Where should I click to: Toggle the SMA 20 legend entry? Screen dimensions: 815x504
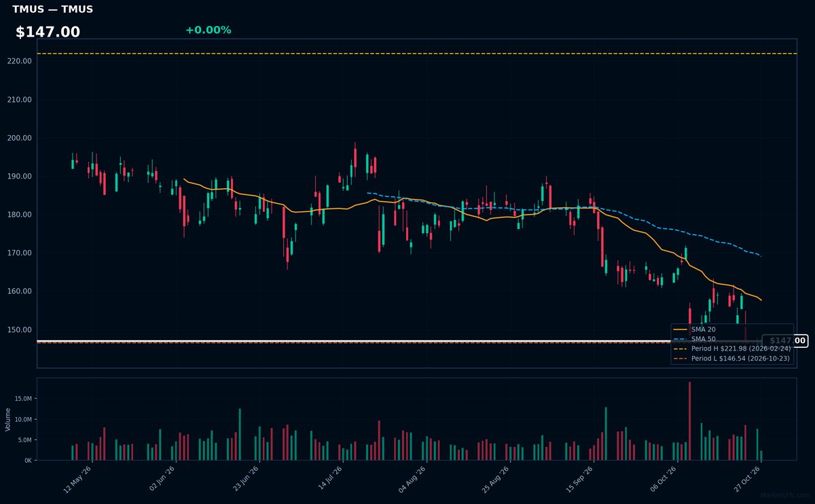pyautogui.click(x=693, y=329)
